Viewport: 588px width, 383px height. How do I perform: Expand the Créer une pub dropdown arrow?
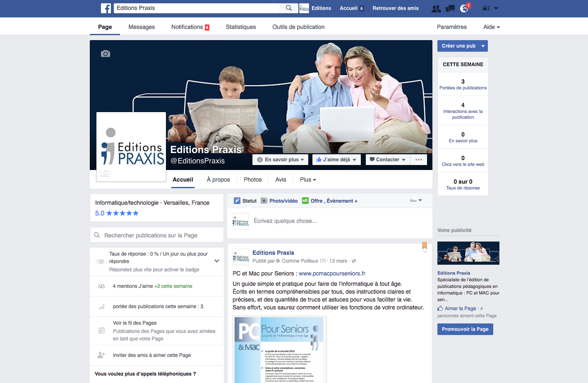pos(483,46)
